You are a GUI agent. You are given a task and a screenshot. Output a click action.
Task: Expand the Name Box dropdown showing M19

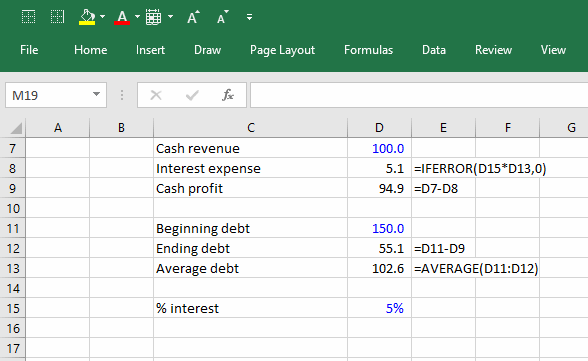(x=96, y=95)
